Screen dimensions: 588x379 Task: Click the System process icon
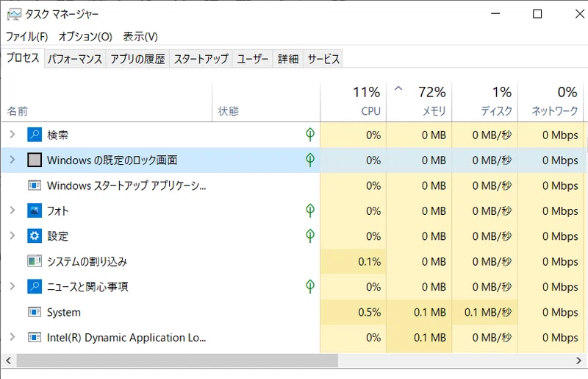coord(35,312)
